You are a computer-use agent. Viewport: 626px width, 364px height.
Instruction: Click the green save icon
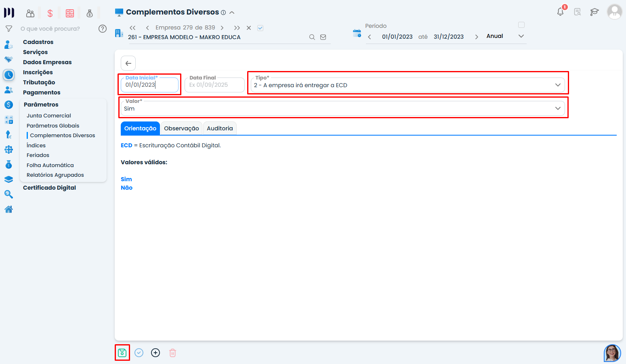pyautogui.click(x=122, y=353)
